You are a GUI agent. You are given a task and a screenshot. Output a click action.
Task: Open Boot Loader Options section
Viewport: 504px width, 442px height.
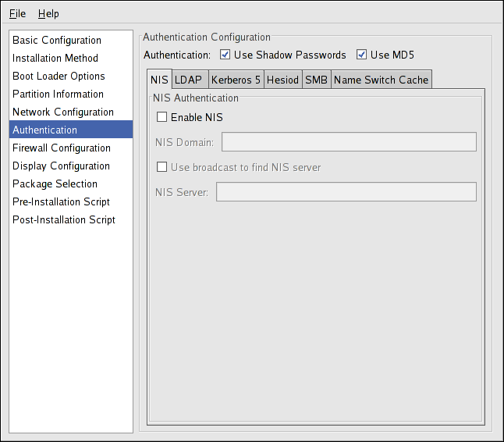[59, 76]
